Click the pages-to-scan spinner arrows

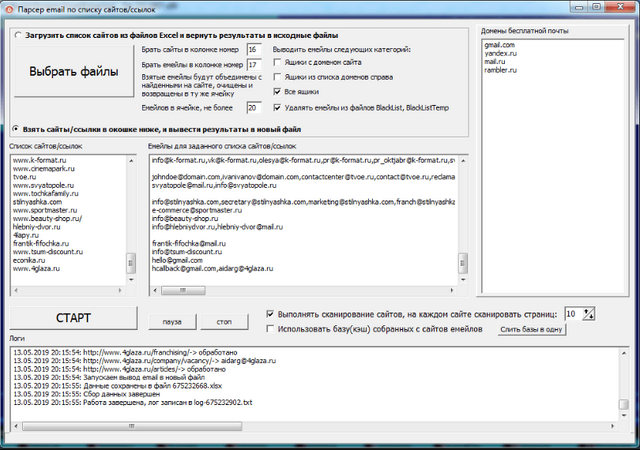click(589, 313)
